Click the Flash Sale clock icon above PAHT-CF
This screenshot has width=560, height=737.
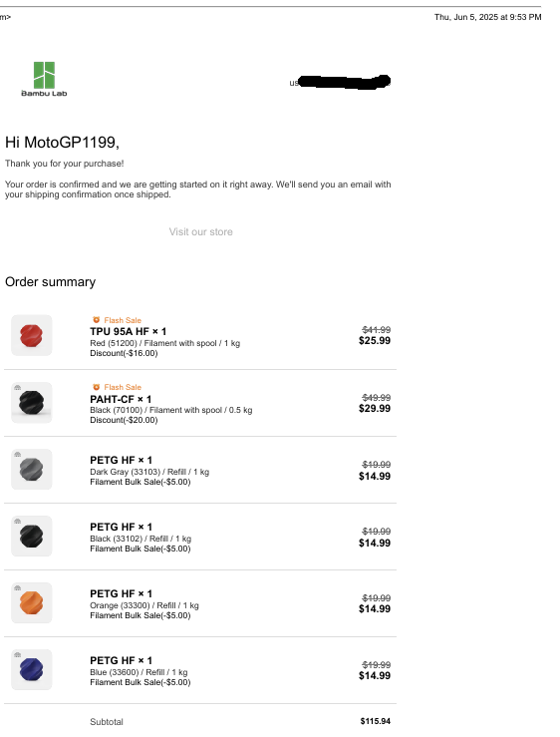tap(97, 387)
